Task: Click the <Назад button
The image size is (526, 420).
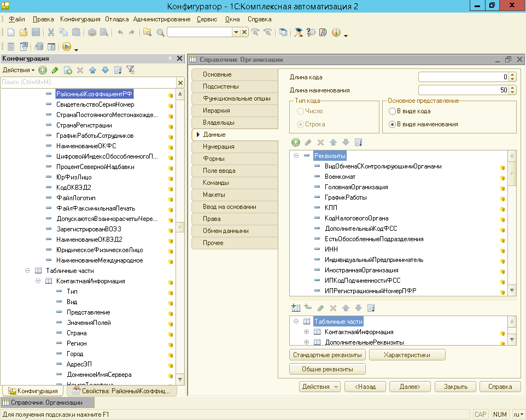Action: click(365, 387)
